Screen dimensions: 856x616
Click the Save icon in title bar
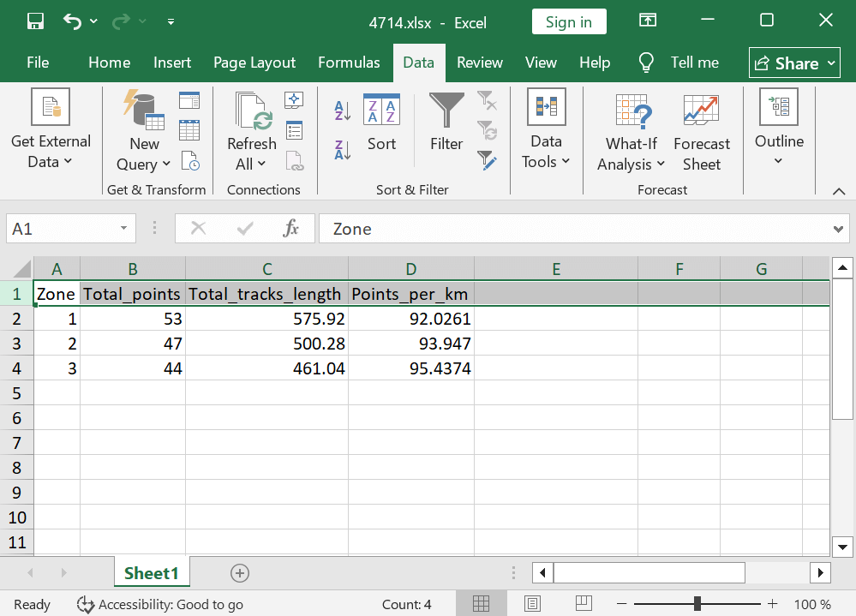pyautogui.click(x=35, y=21)
